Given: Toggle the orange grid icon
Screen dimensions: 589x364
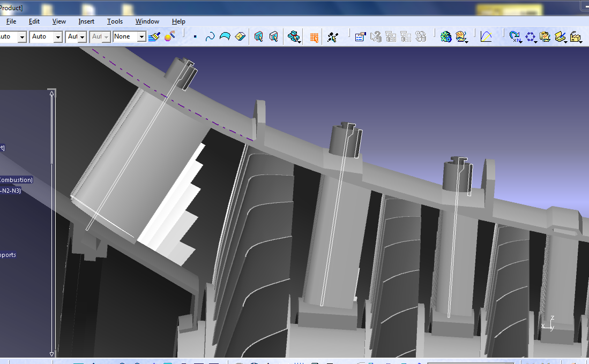Looking at the screenshot, I should coord(314,37).
